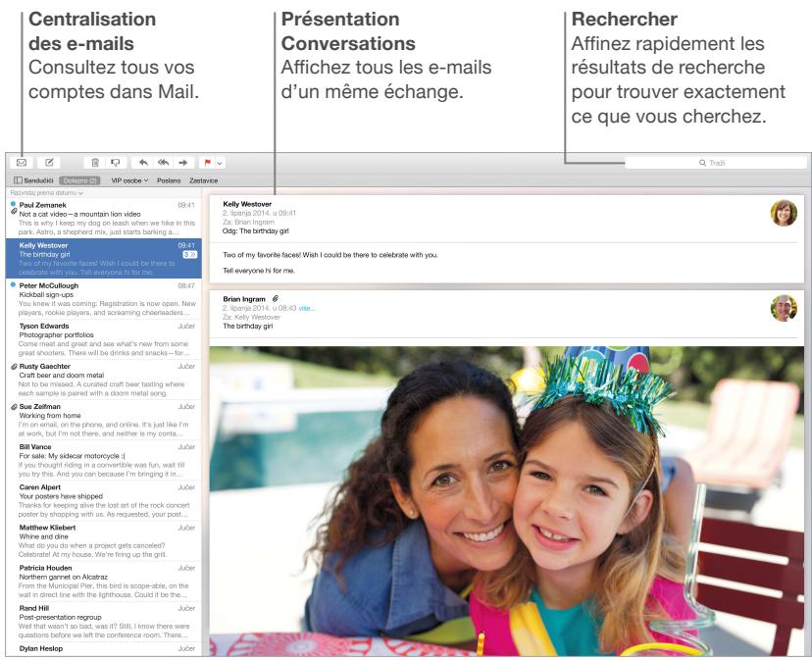Mark message as junk with thumbs-down icon
The width and height of the screenshot is (812, 660).
click(116, 163)
